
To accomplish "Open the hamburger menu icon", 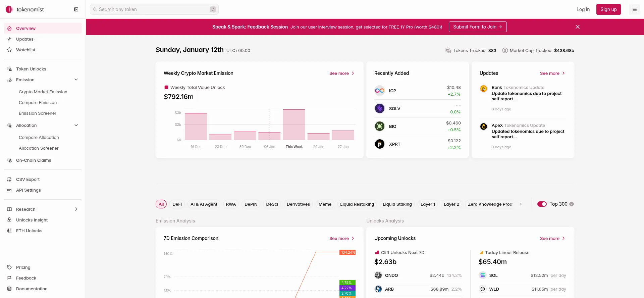I will click(x=635, y=9).
